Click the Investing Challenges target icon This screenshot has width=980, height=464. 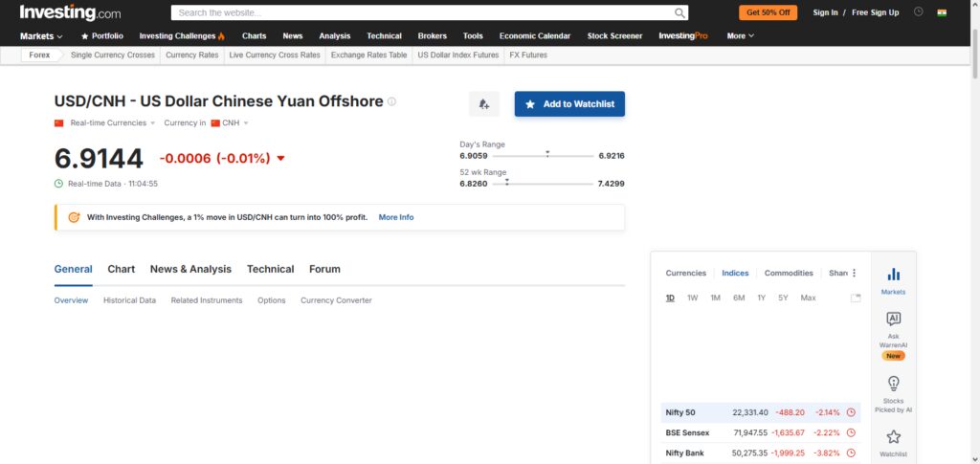pyautogui.click(x=74, y=217)
